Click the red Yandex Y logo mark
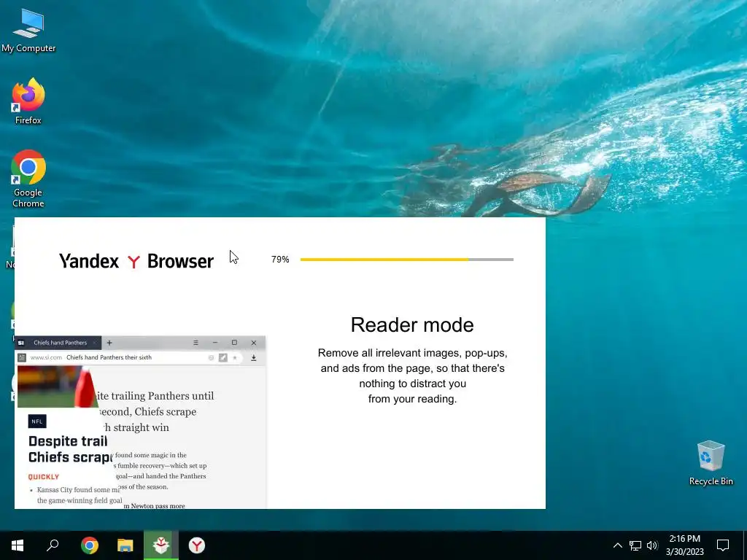The width and height of the screenshot is (747, 560). pyautogui.click(x=134, y=262)
